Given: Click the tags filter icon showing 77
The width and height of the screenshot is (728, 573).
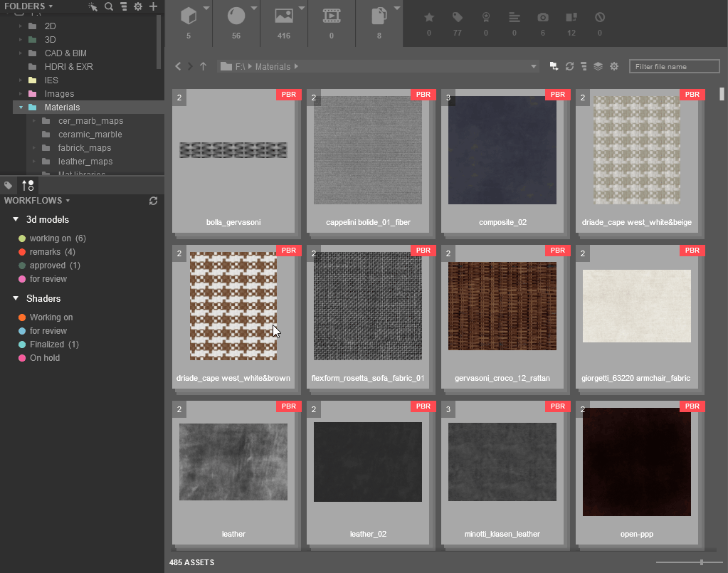Looking at the screenshot, I should click(x=458, y=18).
